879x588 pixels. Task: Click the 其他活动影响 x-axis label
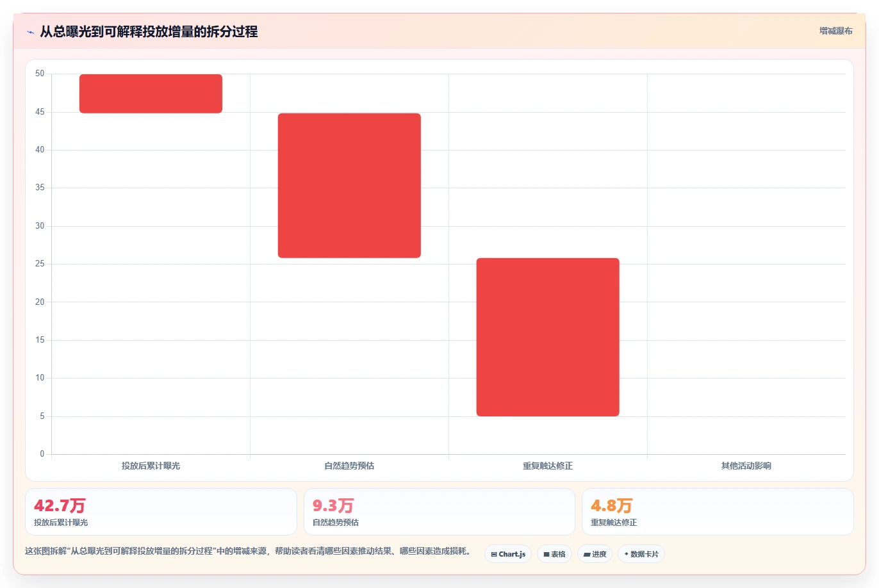tap(746, 466)
